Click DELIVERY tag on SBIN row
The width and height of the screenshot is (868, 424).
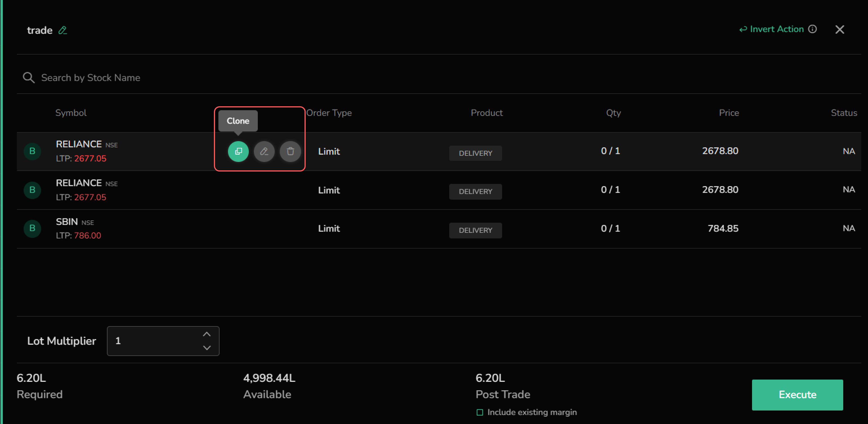tap(475, 231)
